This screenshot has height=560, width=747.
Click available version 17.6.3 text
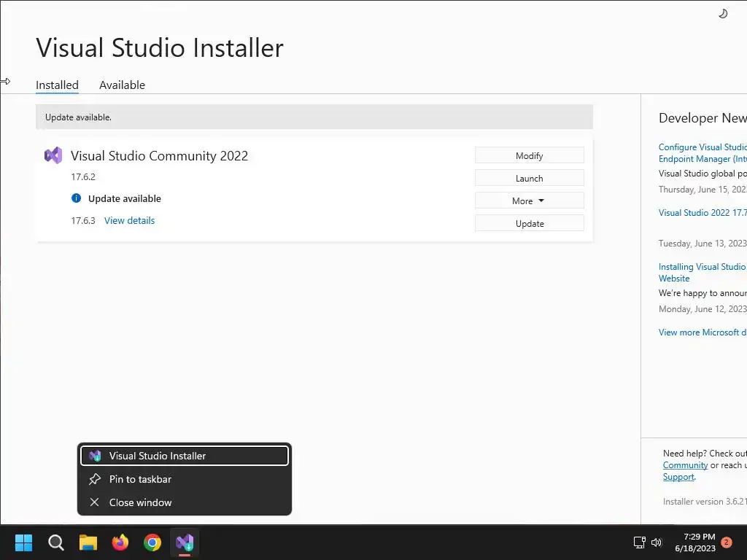(83, 220)
